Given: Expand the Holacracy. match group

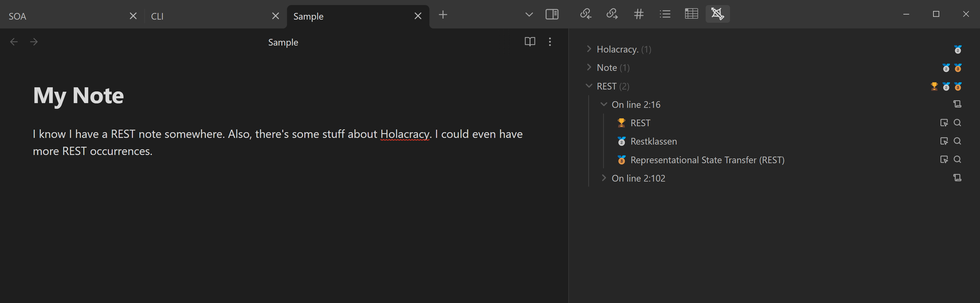Looking at the screenshot, I should [589, 49].
